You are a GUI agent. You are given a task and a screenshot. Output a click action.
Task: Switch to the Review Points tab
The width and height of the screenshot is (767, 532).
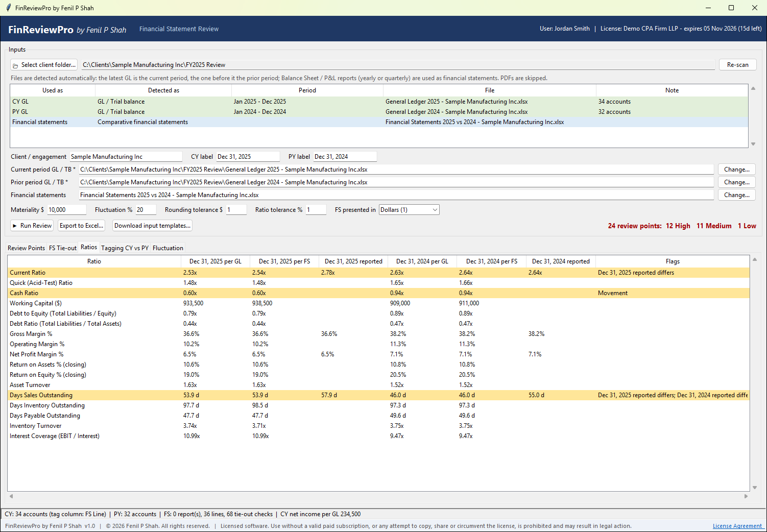pyautogui.click(x=26, y=248)
